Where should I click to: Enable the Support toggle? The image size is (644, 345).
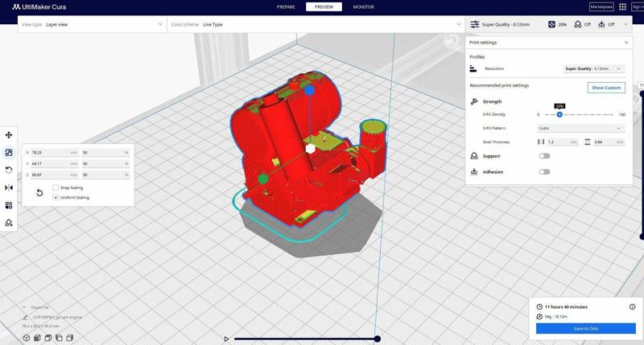pos(545,156)
